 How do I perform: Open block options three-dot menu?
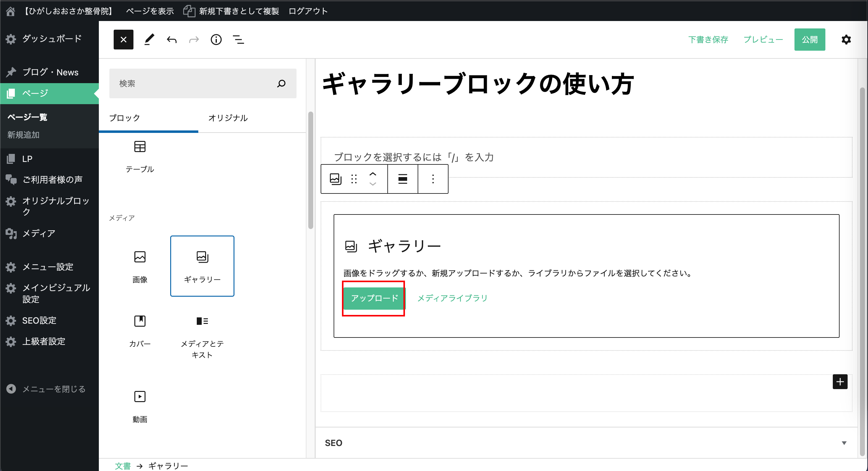coord(433,179)
